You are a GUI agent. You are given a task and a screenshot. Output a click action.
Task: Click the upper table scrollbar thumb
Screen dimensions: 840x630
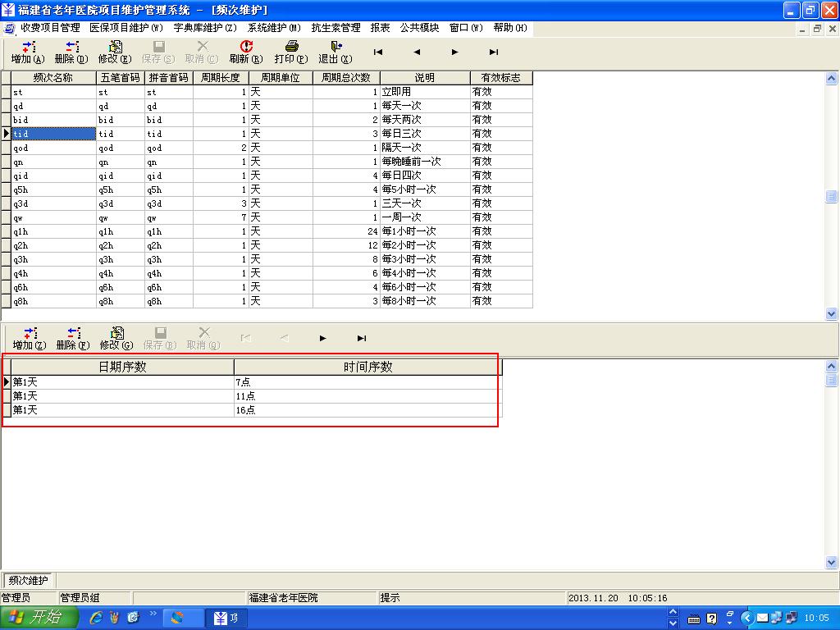(x=832, y=197)
